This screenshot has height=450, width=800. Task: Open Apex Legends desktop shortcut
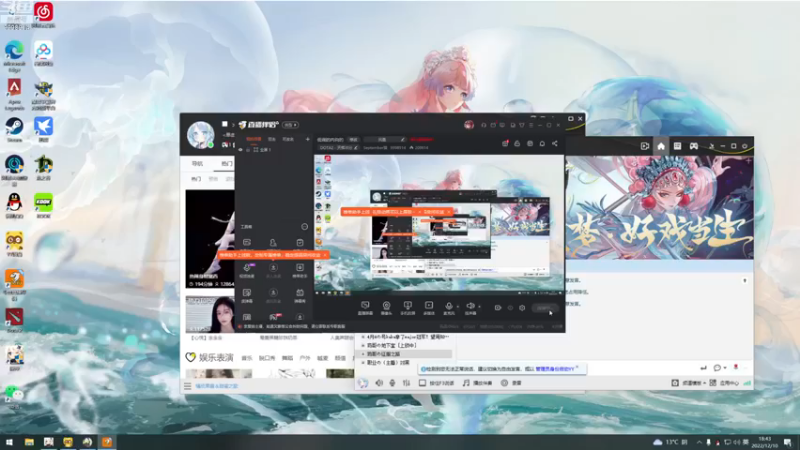tap(14, 94)
